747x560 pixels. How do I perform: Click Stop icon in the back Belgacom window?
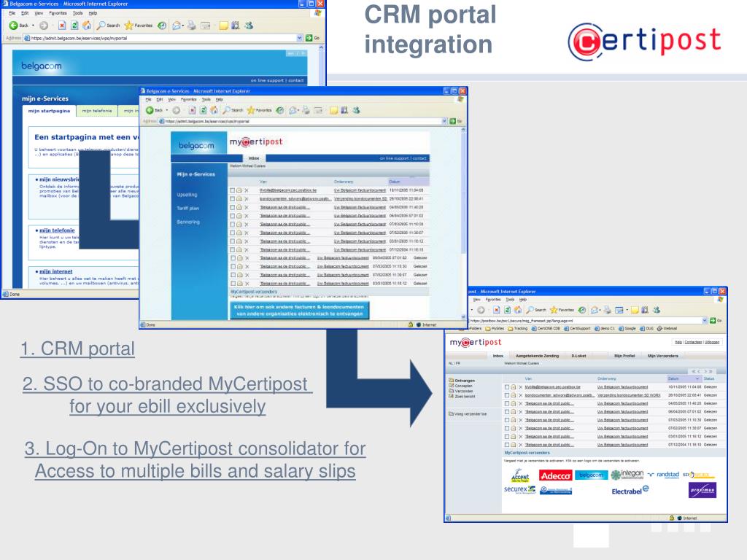(x=62, y=26)
